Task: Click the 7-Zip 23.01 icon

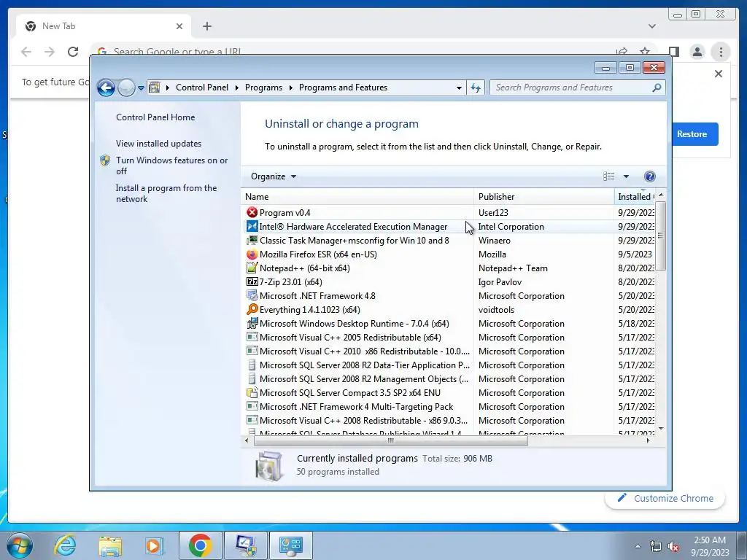Action: pos(252,281)
